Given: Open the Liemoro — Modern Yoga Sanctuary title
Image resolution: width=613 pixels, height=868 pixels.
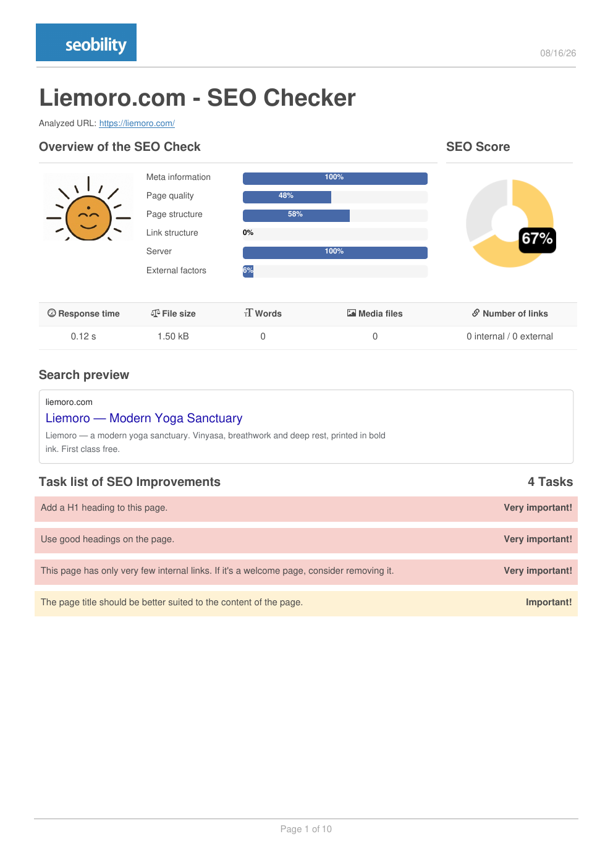Looking at the screenshot, I should pos(144,418).
